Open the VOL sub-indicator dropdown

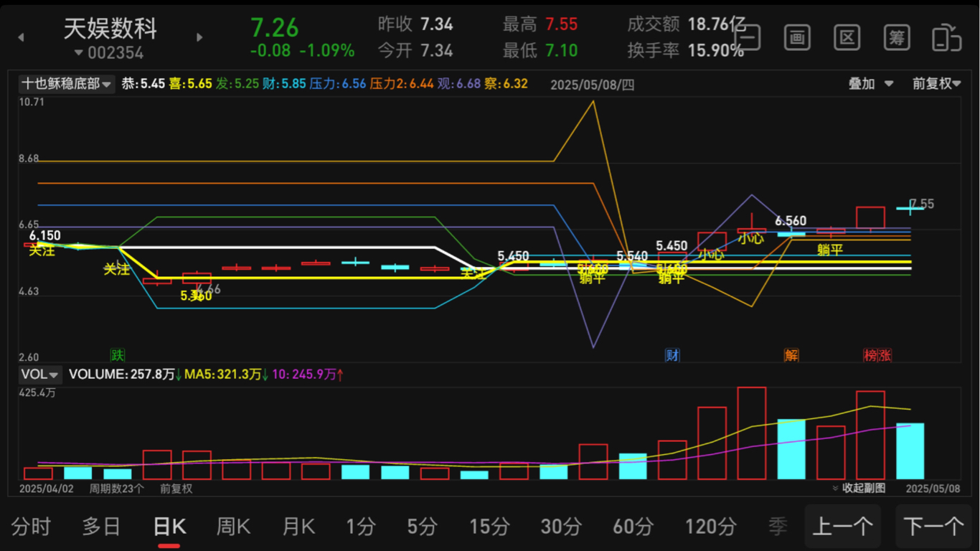click(39, 375)
